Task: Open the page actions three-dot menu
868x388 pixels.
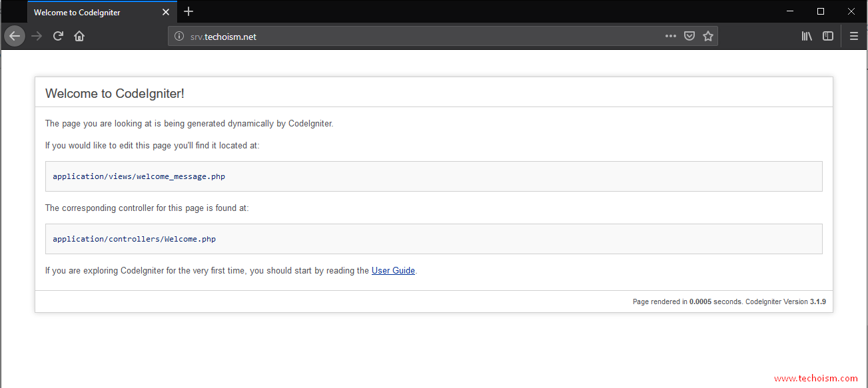Action: point(671,36)
